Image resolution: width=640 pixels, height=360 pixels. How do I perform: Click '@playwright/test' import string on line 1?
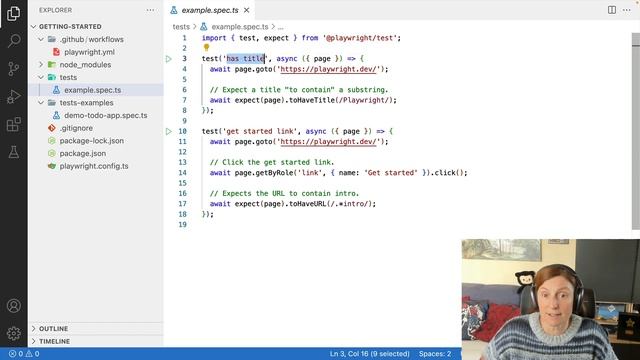(360, 38)
